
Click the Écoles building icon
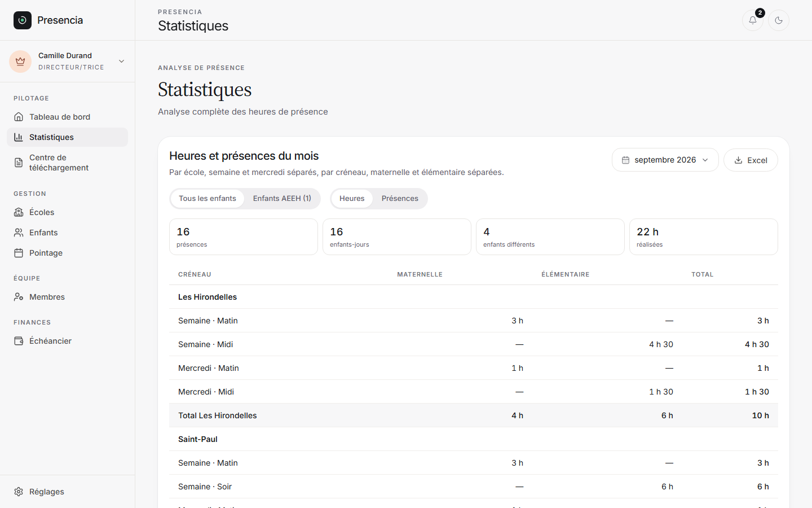point(19,212)
